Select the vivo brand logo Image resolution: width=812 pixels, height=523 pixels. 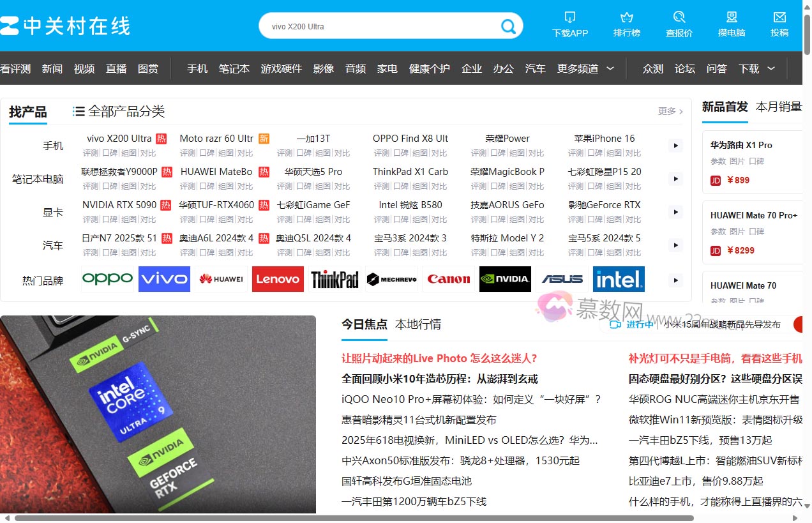164,279
